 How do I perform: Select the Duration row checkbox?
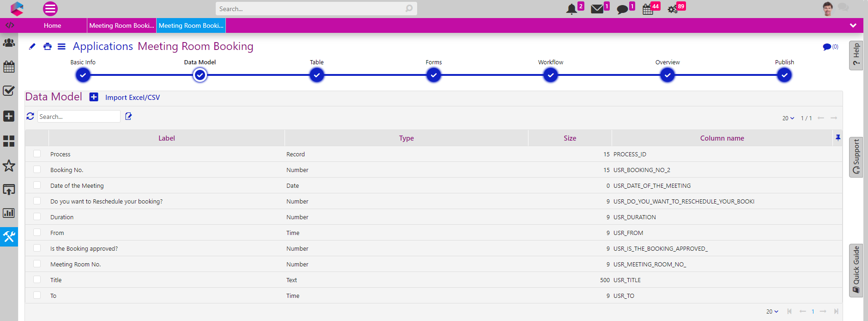37,217
